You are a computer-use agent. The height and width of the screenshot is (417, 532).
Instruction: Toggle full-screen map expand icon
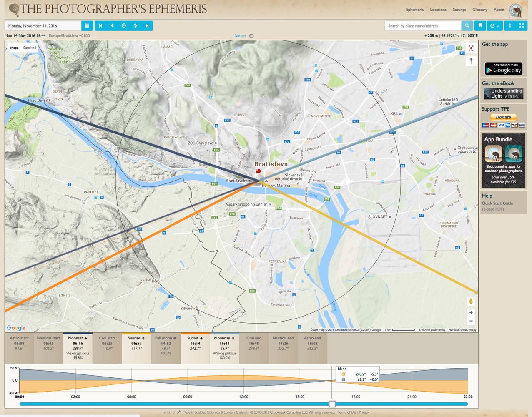[521, 26]
